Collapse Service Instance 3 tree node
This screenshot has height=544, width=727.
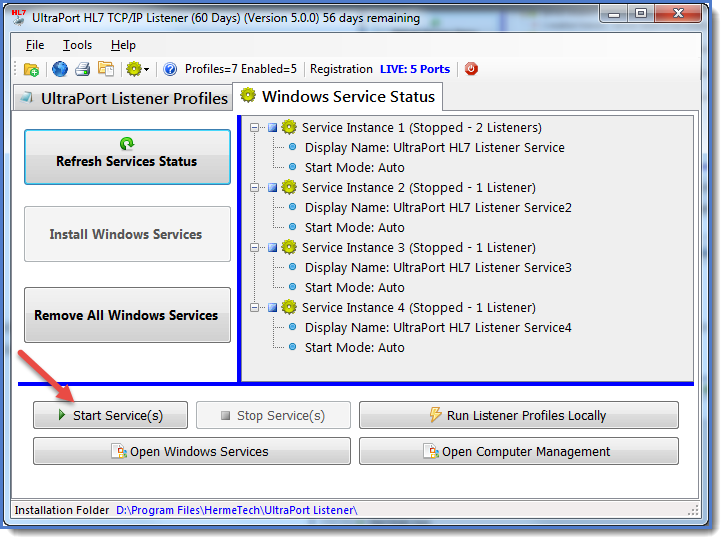tap(255, 247)
